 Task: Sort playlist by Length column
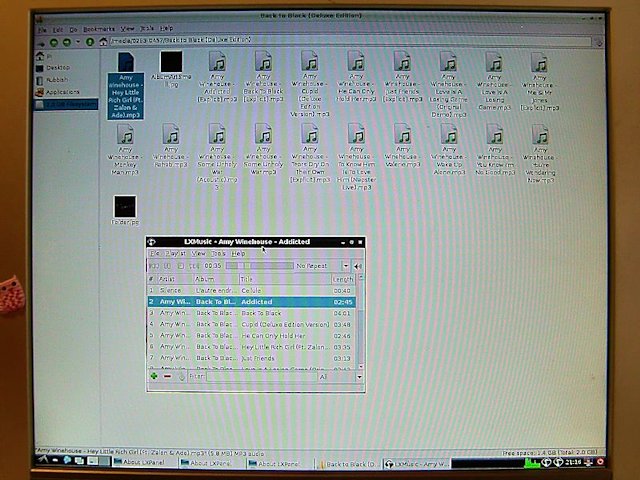[x=343, y=279]
